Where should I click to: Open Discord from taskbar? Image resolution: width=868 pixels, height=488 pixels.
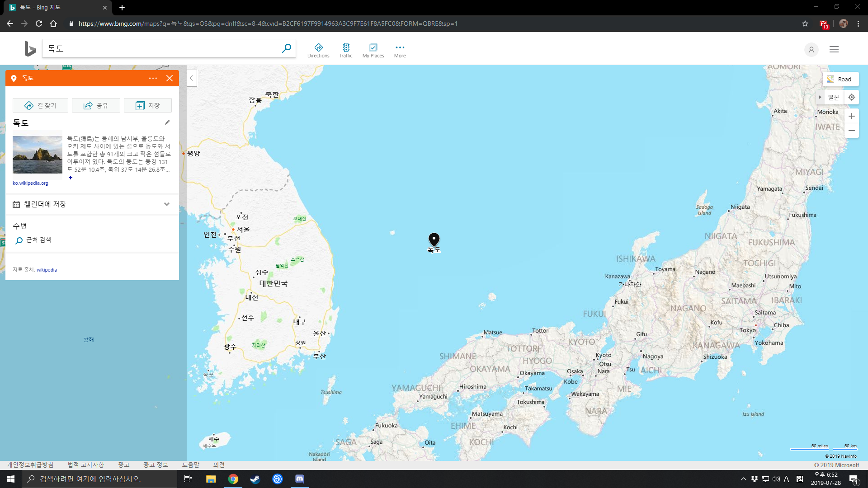click(x=299, y=479)
